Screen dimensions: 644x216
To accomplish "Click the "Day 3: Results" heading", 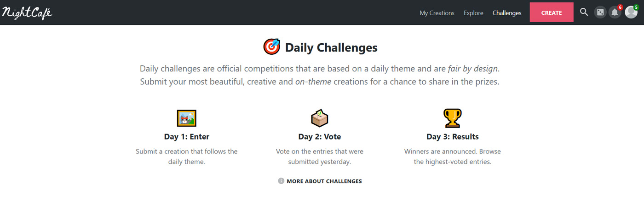I will [453, 137].
